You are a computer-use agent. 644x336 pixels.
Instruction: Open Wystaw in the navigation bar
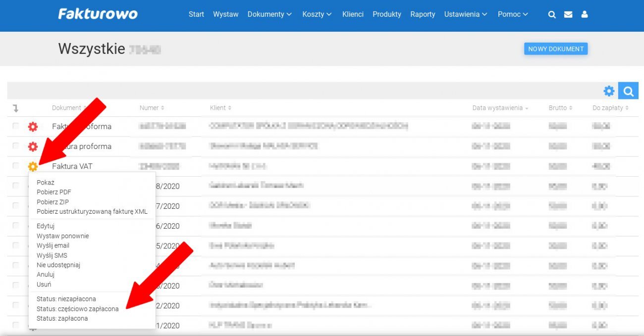point(226,14)
